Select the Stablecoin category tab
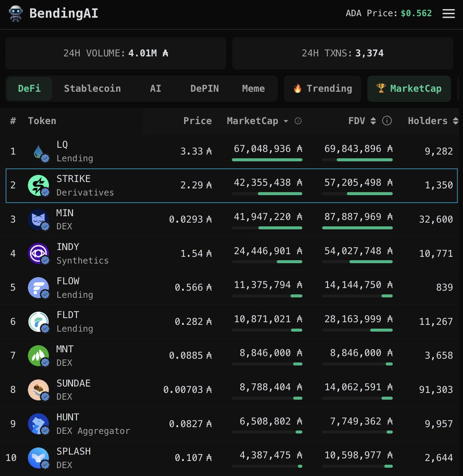This screenshot has width=463, height=476. point(93,88)
